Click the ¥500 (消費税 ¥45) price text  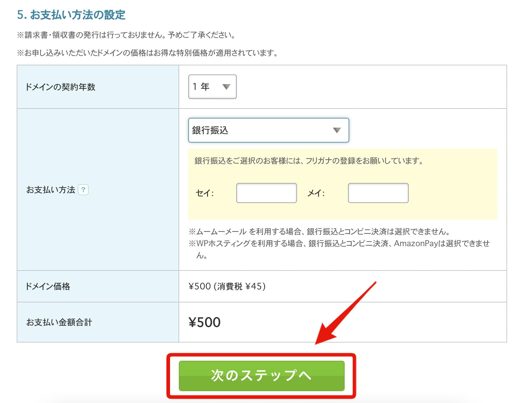click(x=227, y=286)
